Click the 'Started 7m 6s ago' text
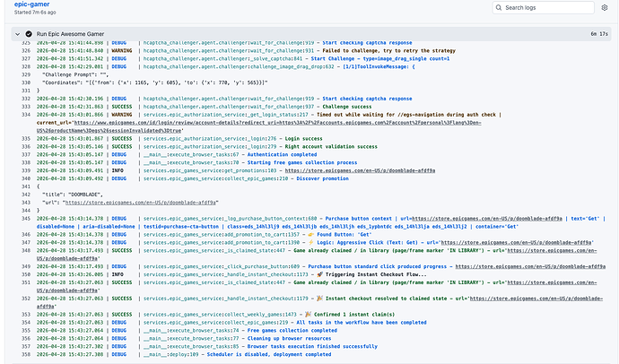This screenshot has width=619, height=364. click(35, 13)
